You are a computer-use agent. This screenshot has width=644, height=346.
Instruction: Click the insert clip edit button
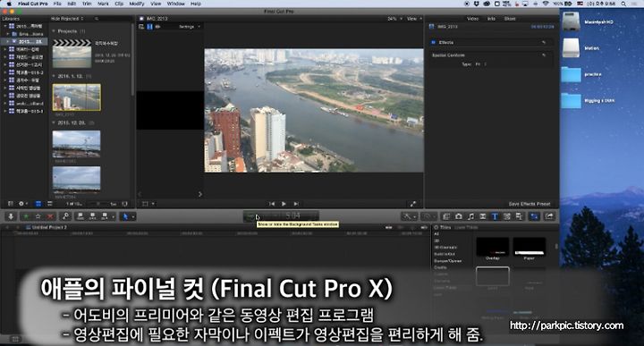(x=92, y=216)
